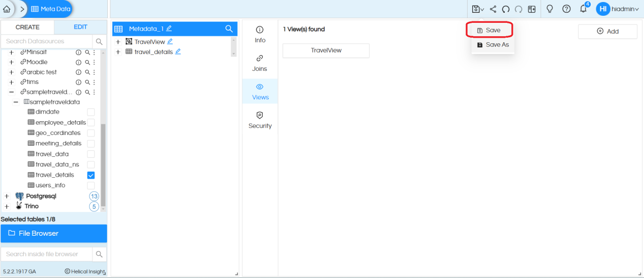This screenshot has height=278, width=644.
Task: Open the save options dropdown icon
Action: (x=478, y=9)
